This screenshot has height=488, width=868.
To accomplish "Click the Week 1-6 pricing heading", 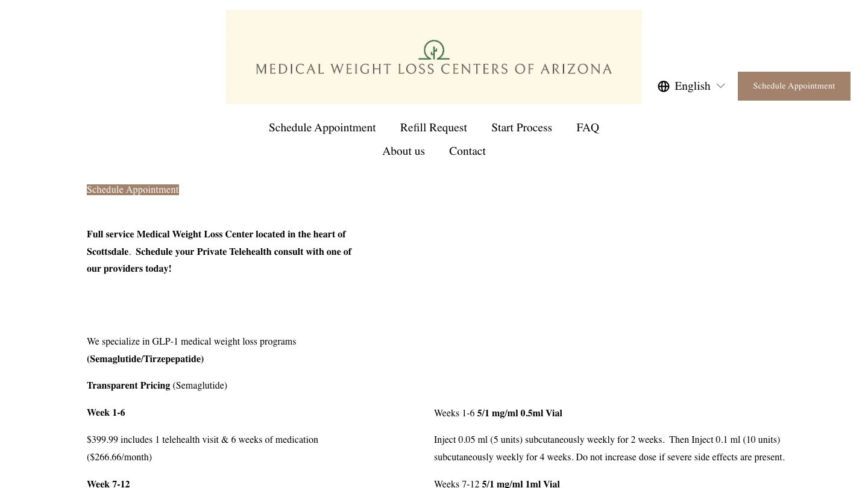I will pos(105,413).
